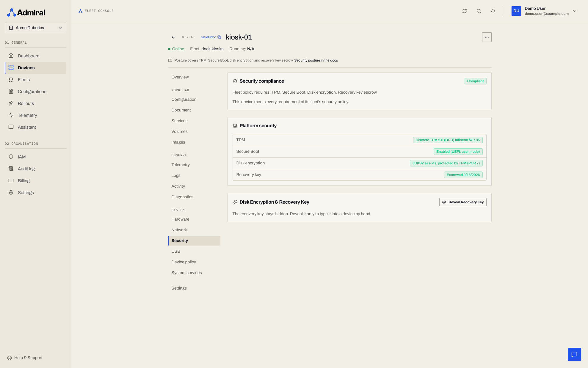Open the Images tab
Screen dimensions: 588x368
[x=194, y=142]
